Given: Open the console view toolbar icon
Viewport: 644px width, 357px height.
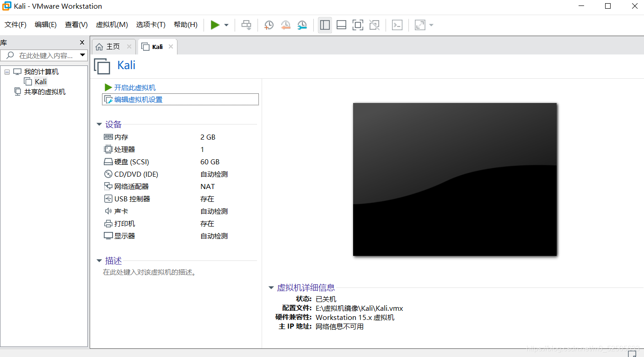Looking at the screenshot, I should click(397, 25).
